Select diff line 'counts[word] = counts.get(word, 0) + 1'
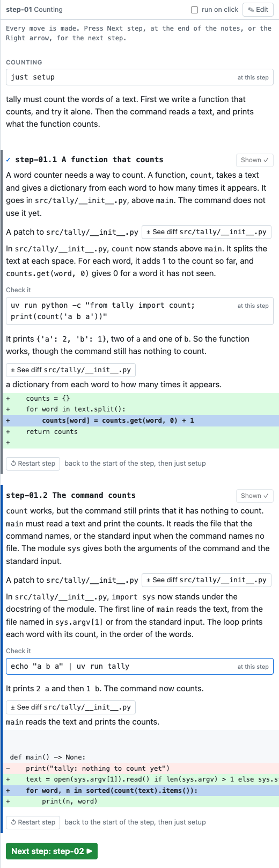This screenshot has width=279, height=868. pos(139,421)
